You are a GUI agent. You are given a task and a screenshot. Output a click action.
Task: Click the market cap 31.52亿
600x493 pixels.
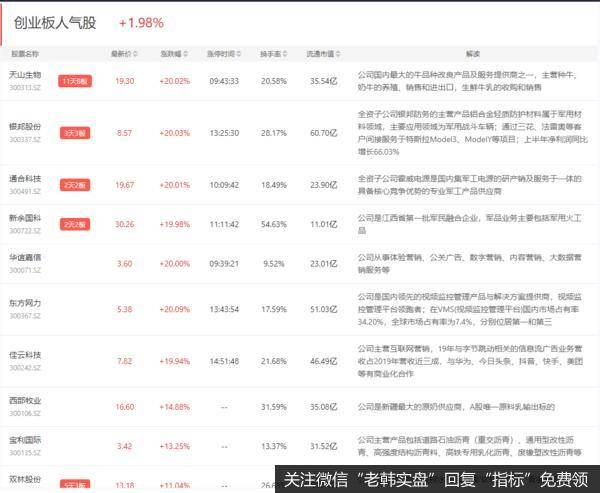(324, 446)
